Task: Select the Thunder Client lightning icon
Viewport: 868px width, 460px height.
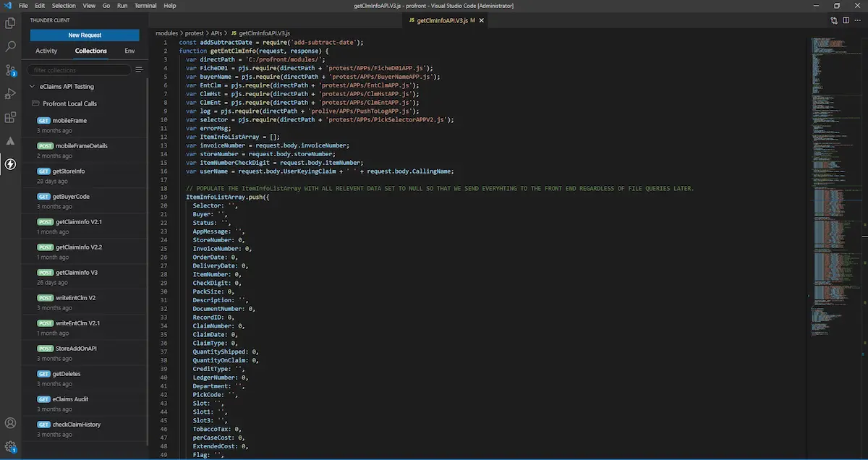Action: [x=10, y=164]
